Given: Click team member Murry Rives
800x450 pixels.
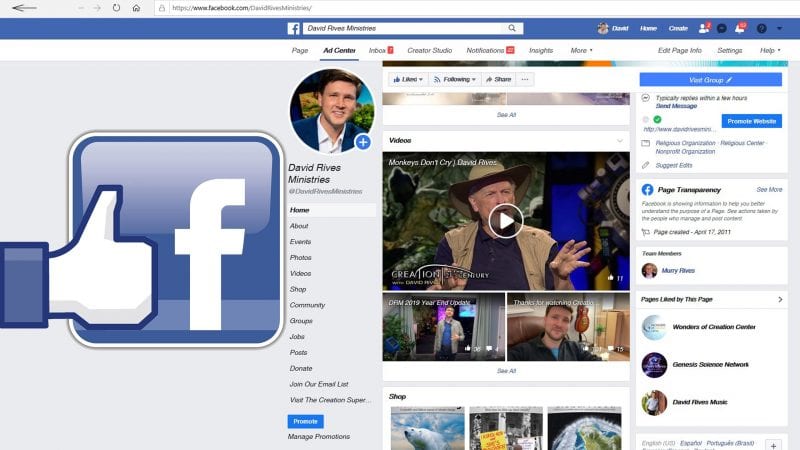Looking at the screenshot, I should pos(678,271).
